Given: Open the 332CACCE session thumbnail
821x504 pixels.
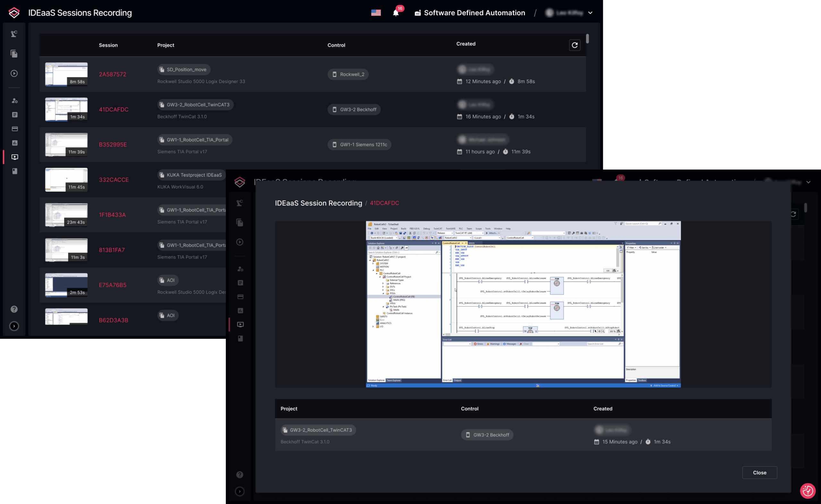Looking at the screenshot, I should (x=66, y=180).
